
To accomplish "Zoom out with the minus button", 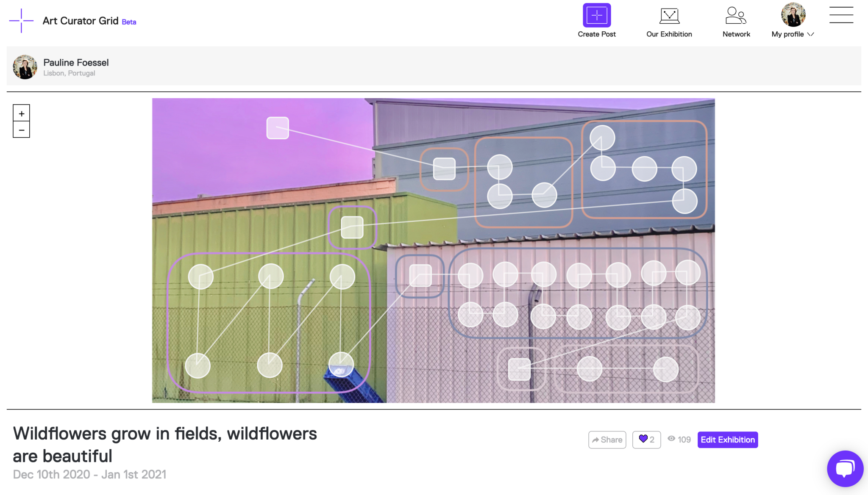I will [22, 130].
